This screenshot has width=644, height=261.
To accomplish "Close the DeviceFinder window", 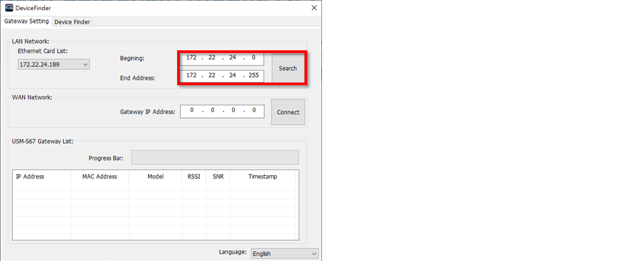I will point(314,8).
